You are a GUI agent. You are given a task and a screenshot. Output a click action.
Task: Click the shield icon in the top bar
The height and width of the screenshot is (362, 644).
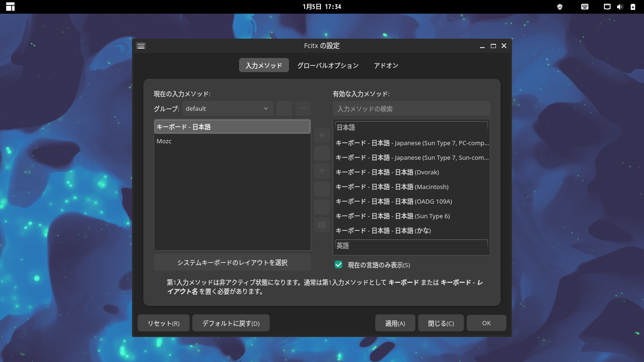pyautogui.click(x=560, y=7)
